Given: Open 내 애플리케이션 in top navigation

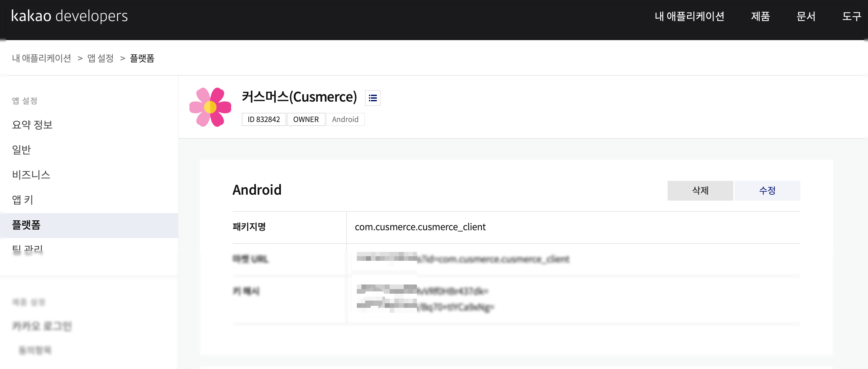Looking at the screenshot, I should point(689,16).
